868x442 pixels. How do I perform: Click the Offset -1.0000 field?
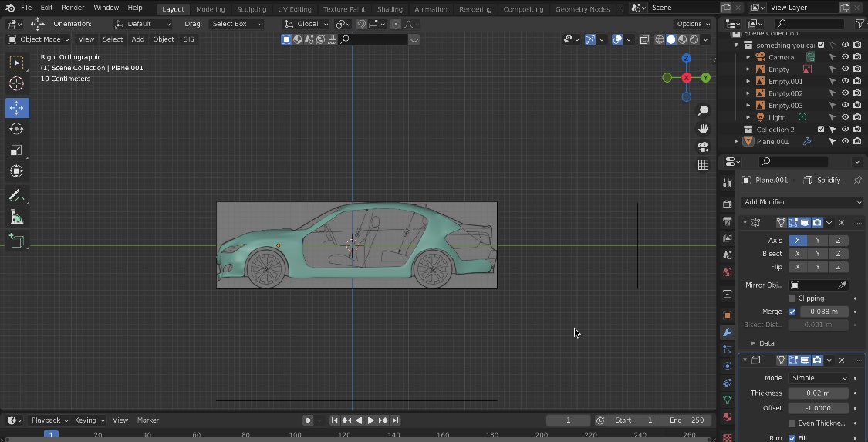point(818,408)
